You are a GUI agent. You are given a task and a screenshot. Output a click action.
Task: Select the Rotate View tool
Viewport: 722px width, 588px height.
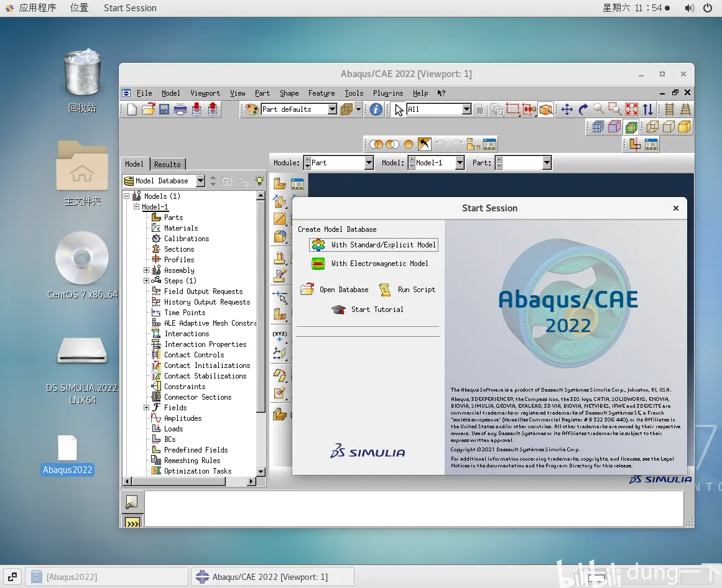coord(583,109)
